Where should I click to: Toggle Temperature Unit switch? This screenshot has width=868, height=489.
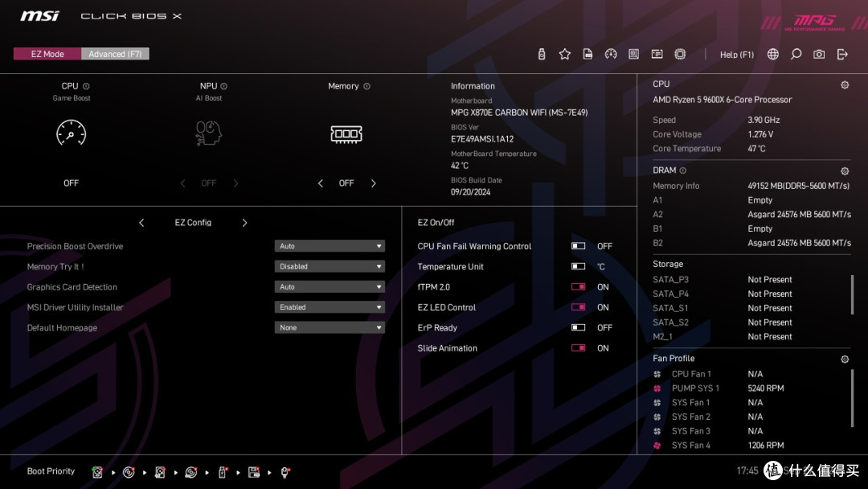coord(578,266)
